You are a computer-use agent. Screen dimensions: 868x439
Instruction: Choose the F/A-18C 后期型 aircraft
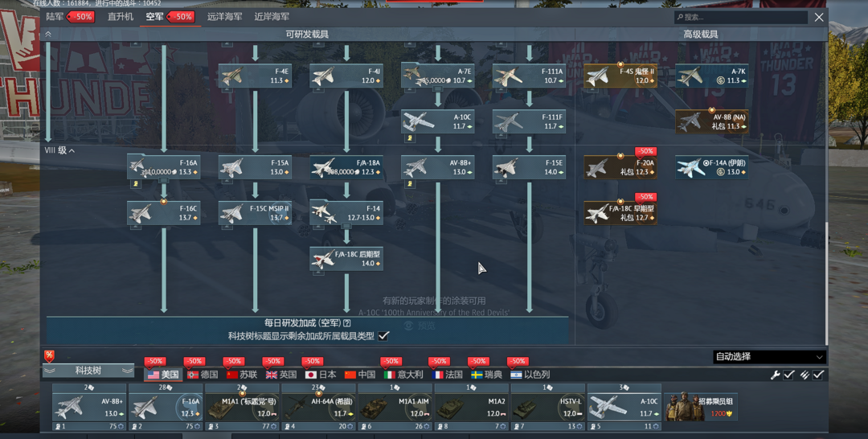coord(346,259)
